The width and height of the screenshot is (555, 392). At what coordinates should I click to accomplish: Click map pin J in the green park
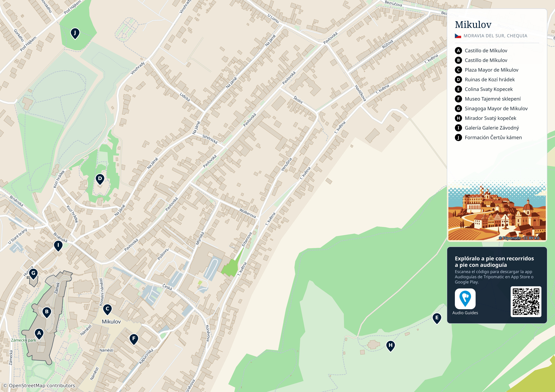(x=75, y=33)
